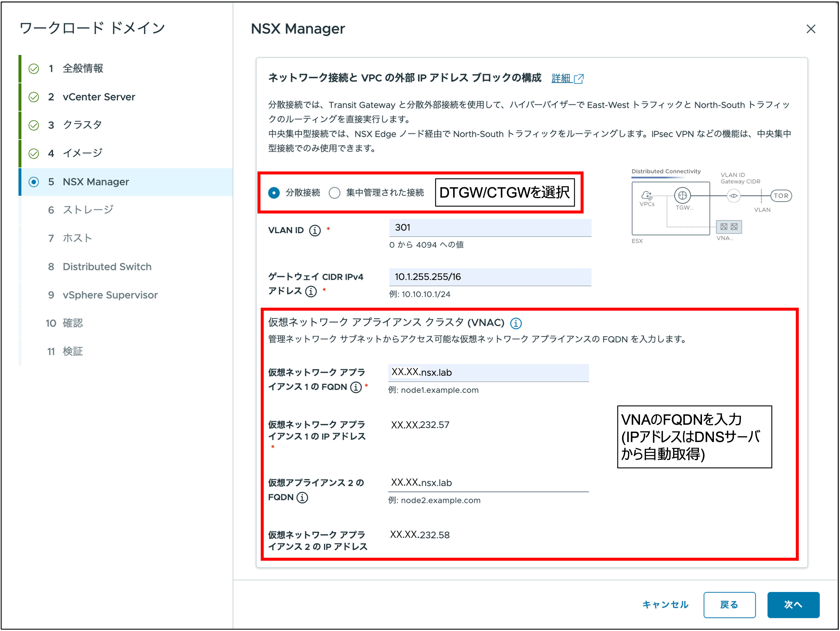840x631 pixels.
Task: Focus the Gateway CIDR IPv4 input field
Action: click(490, 277)
